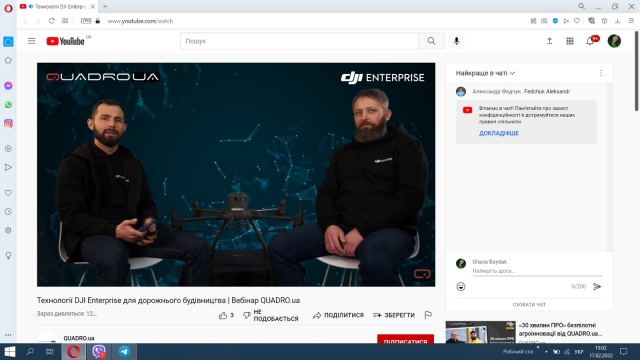Click ЗБЕРЕГТИ save button
The height and width of the screenshot is (360, 640).
pyautogui.click(x=394, y=315)
